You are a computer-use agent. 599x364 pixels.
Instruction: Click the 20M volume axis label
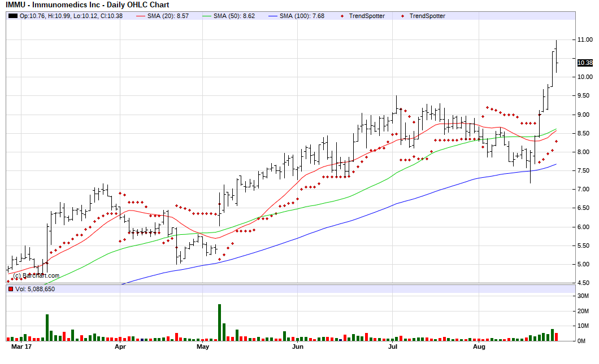pos(583,312)
